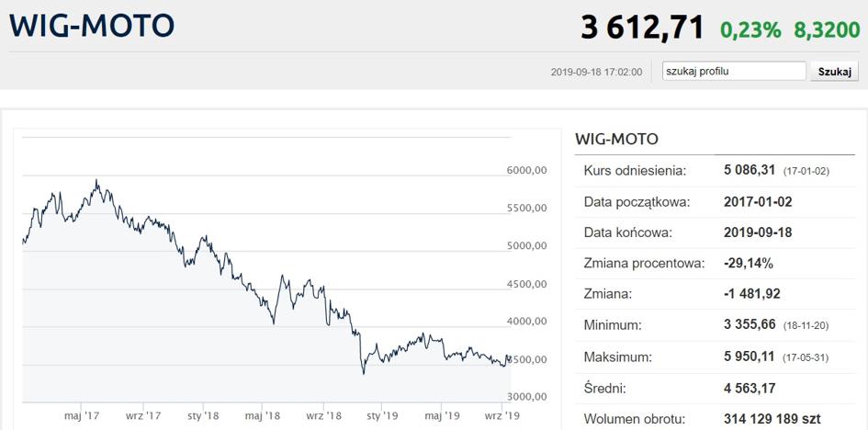Screen dimensions: 868x430
Task: Click the Wolumen obrotu volume value
Action: (x=772, y=419)
